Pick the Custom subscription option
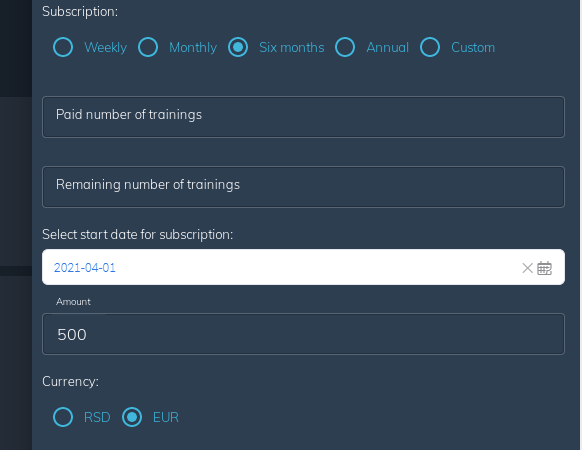The height and width of the screenshot is (450, 582). 430,47
